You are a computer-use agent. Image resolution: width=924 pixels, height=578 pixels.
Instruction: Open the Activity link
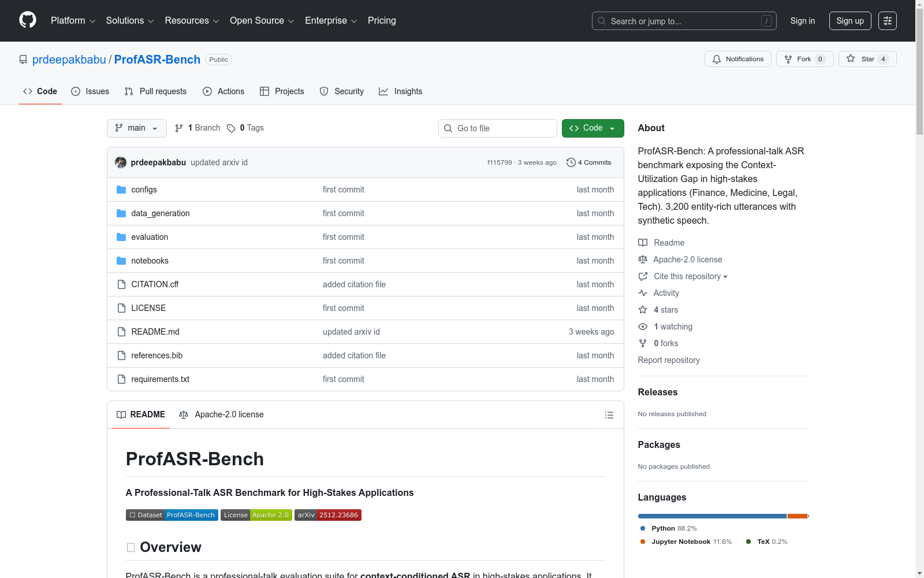pyautogui.click(x=659, y=293)
